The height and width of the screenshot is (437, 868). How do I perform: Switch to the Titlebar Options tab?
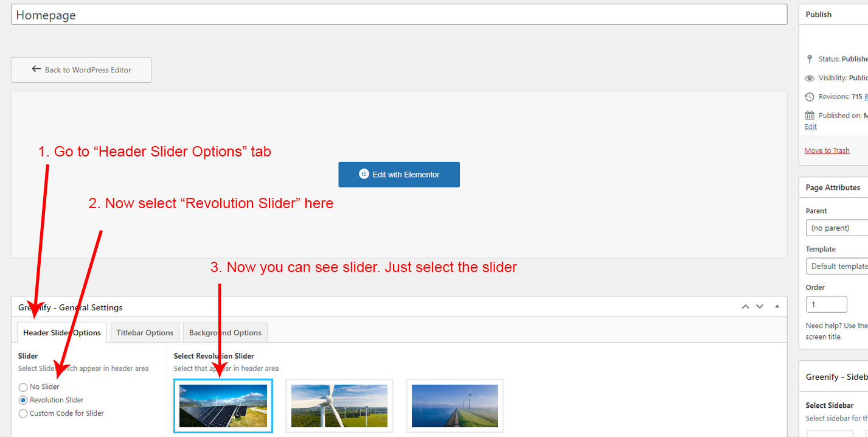point(145,333)
